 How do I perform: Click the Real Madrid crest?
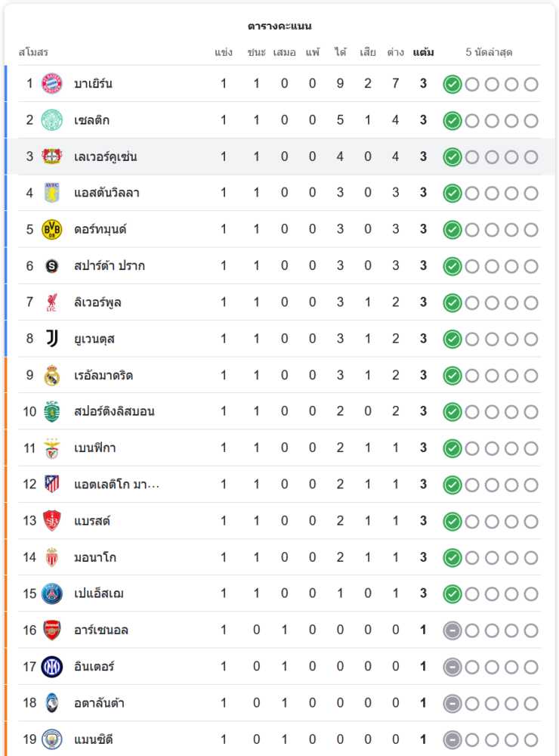(x=51, y=375)
